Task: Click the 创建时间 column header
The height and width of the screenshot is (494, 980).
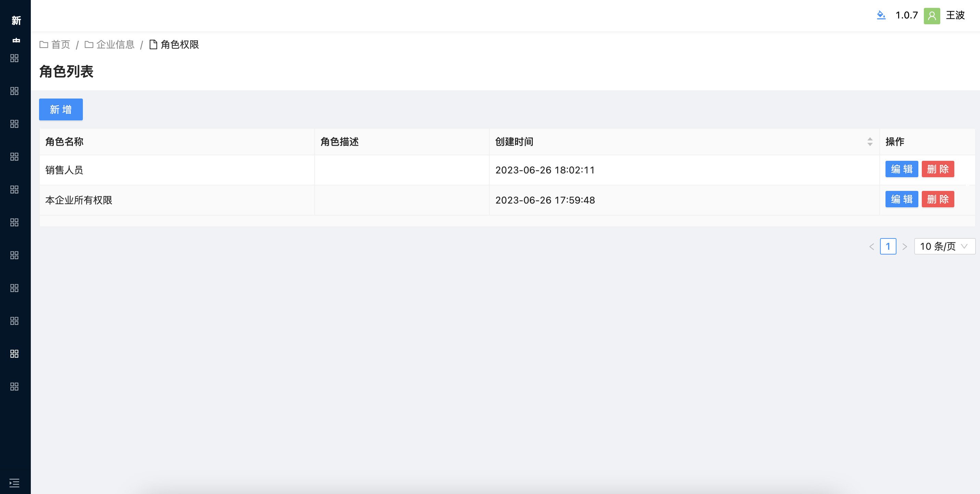Action: (x=684, y=142)
